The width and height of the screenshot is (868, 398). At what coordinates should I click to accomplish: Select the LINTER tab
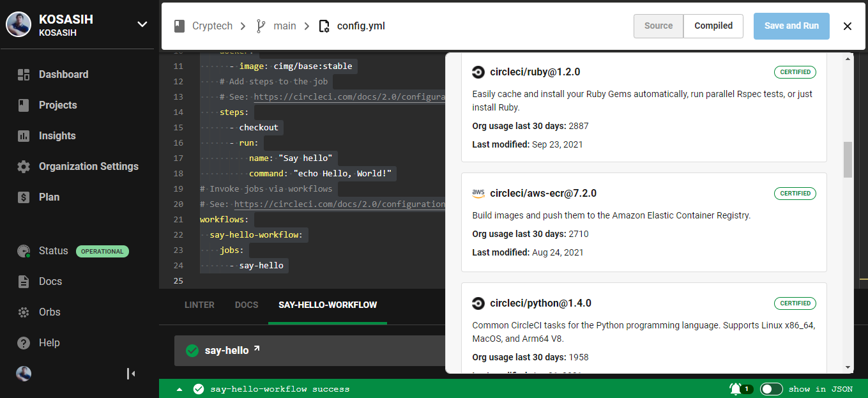(x=199, y=305)
